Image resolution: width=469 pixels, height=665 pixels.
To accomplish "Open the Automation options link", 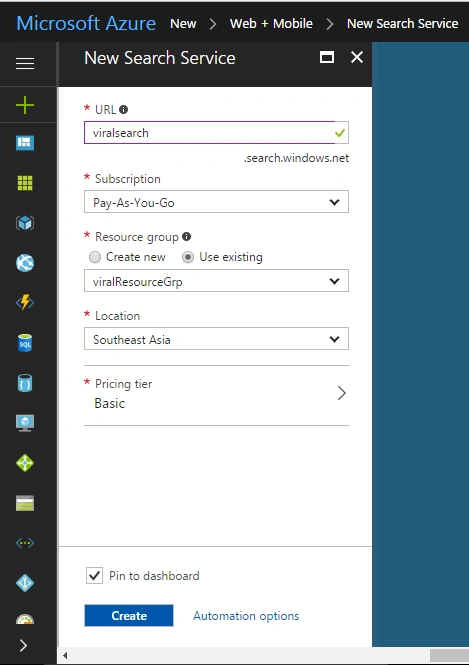I will tap(246, 616).
